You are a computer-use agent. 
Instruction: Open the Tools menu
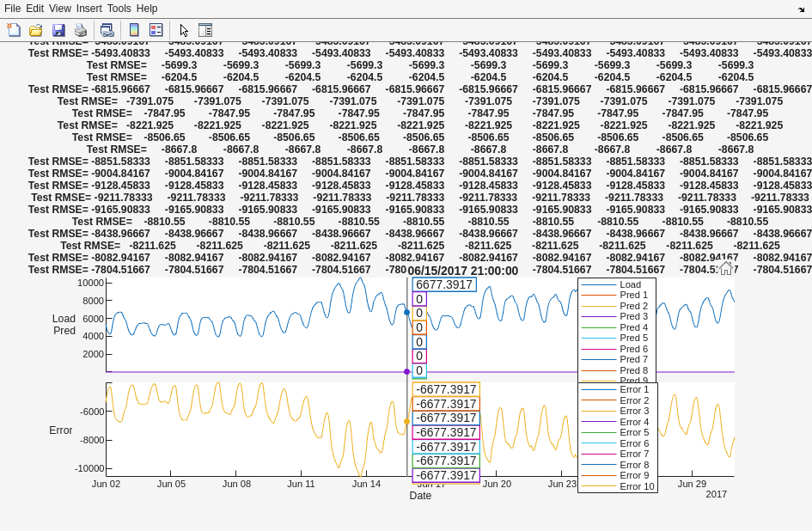(119, 9)
